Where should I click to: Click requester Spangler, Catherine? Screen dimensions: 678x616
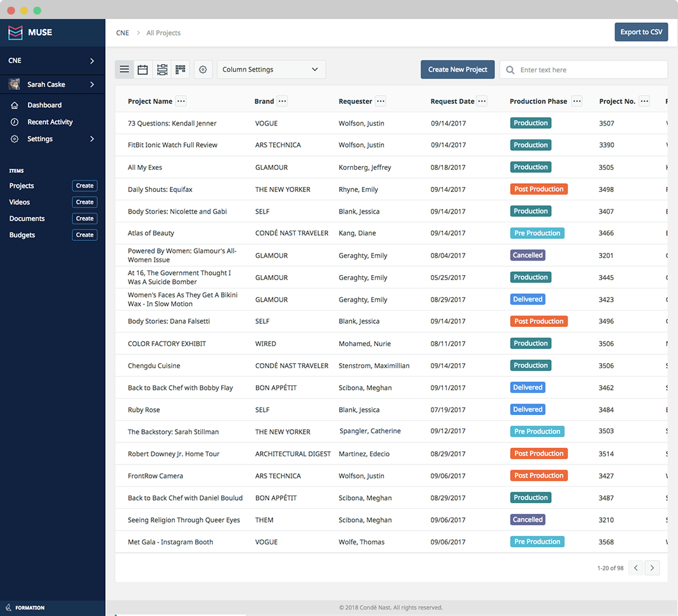tap(370, 431)
